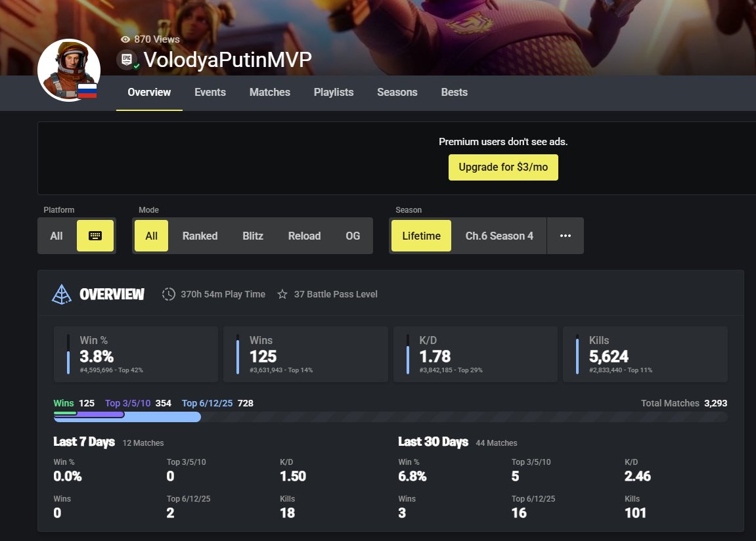Click the play time clock icon
This screenshot has width=756, height=541.
169,294
